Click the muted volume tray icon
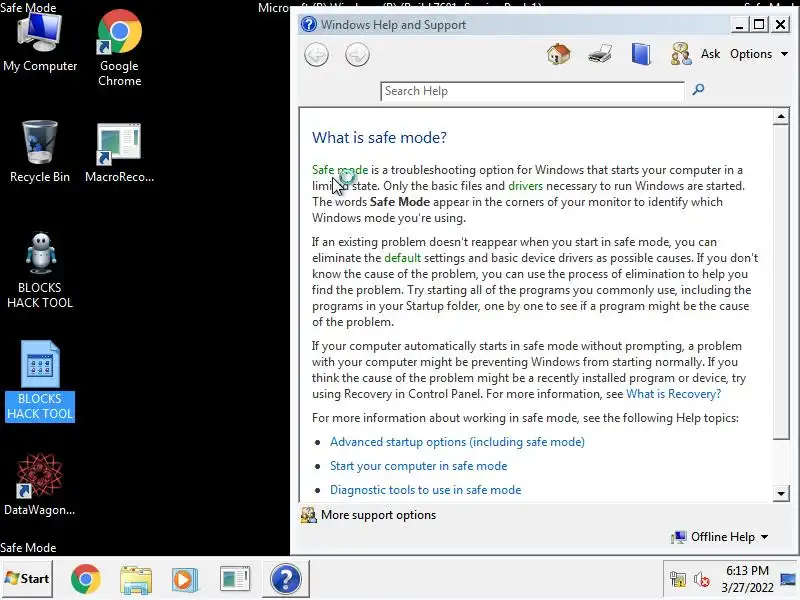 pyautogui.click(x=702, y=579)
